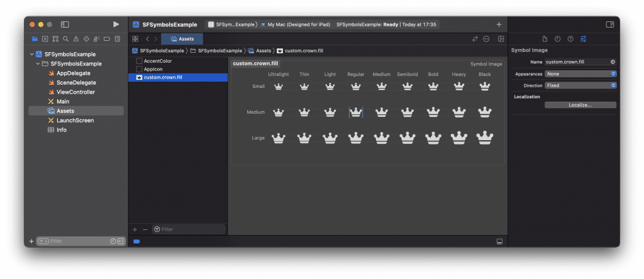644x279 pixels.
Task: Show the Quick Help inspector icon
Action: [570, 39]
